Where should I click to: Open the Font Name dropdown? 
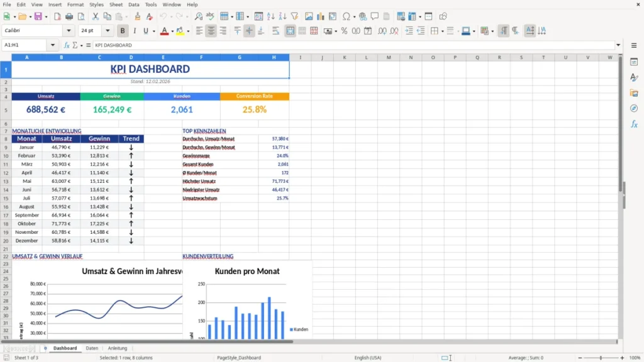[69, 30]
